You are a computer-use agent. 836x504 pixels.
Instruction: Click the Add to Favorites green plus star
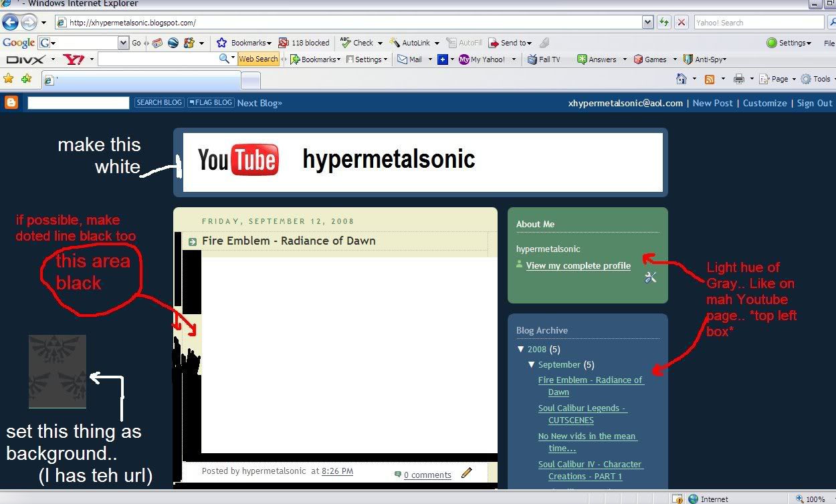26,79
